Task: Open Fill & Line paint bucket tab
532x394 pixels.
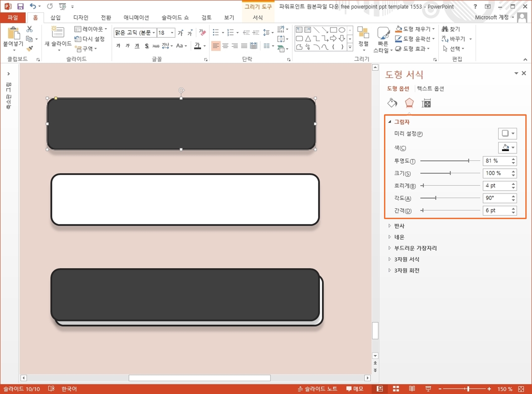Action: pyautogui.click(x=392, y=103)
